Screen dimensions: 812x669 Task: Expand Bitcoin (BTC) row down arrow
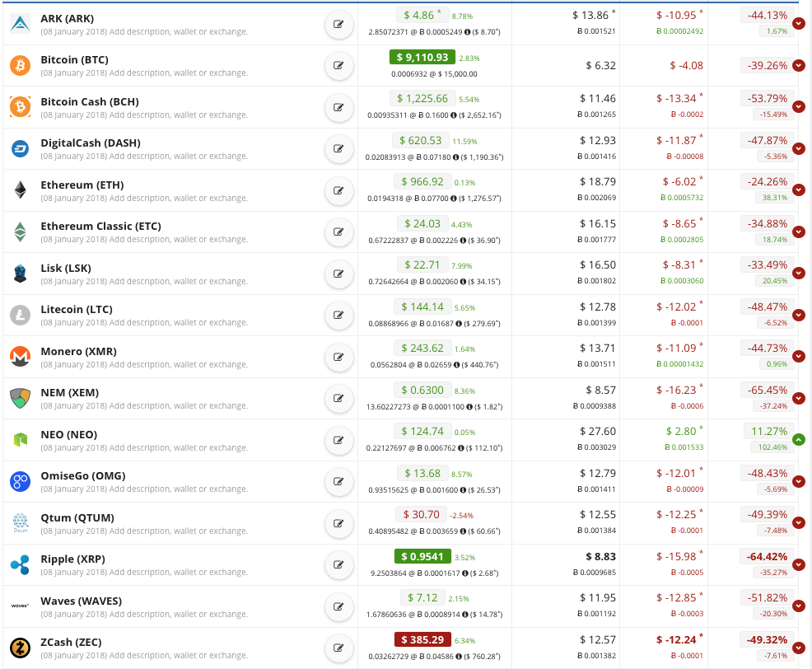[x=799, y=65]
